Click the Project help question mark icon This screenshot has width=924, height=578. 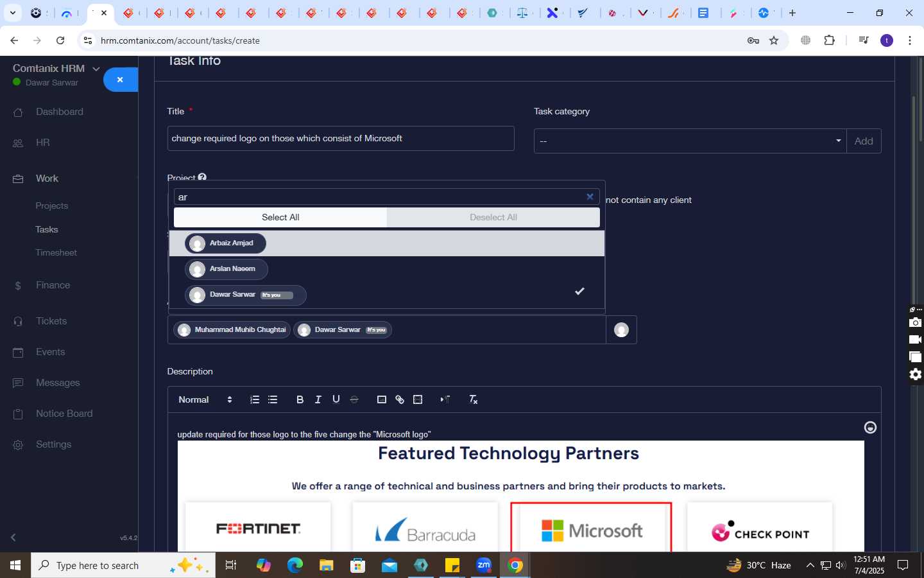click(202, 177)
